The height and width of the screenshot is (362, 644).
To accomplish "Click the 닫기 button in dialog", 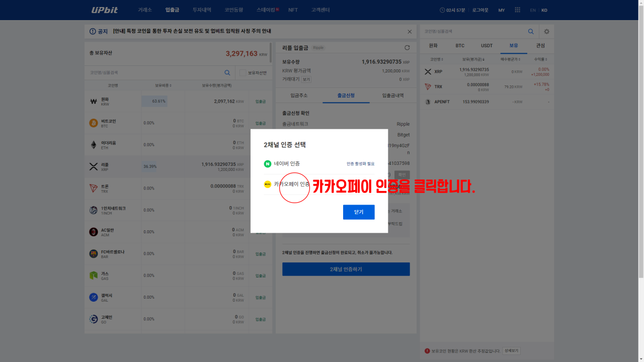I will pyautogui.click(x=359, y=212).
